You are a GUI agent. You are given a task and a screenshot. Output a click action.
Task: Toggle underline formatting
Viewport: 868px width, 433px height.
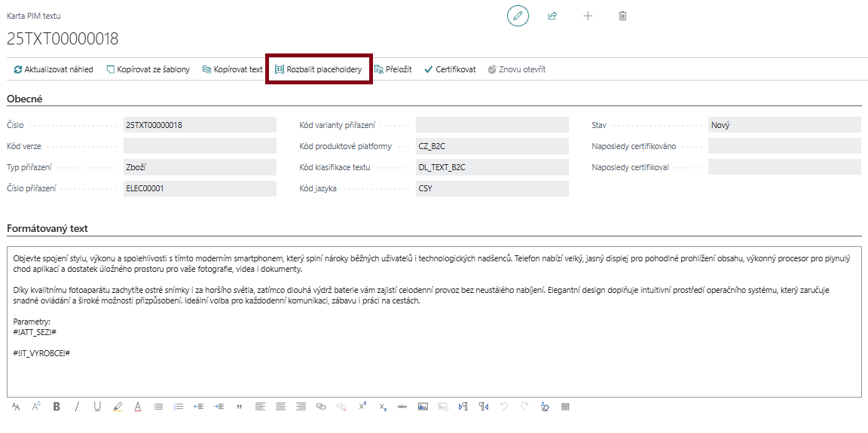(97, 407)
